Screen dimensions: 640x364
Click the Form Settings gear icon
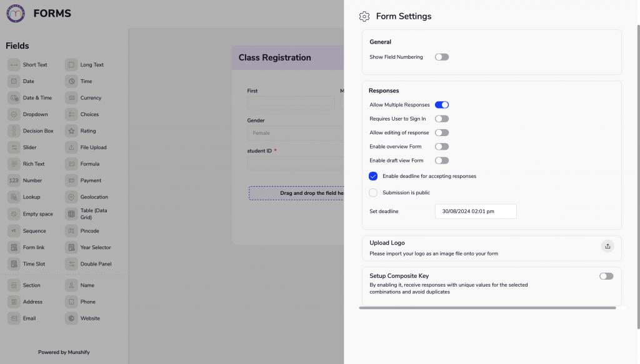pos(364,16)
